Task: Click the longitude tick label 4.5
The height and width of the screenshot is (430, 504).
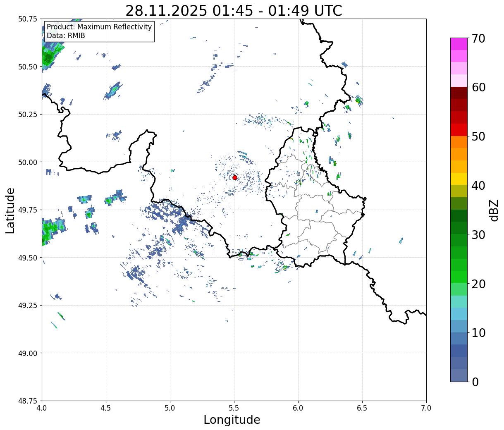Action: pos(106,408)
